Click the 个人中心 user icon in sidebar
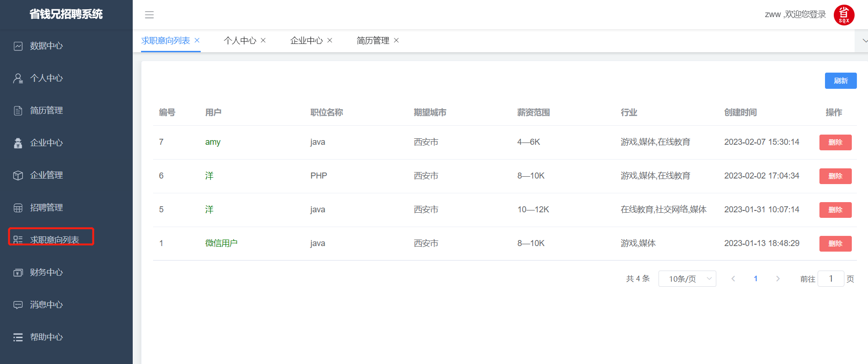Viewport: 868px width, 364px height. coord(18,79)
